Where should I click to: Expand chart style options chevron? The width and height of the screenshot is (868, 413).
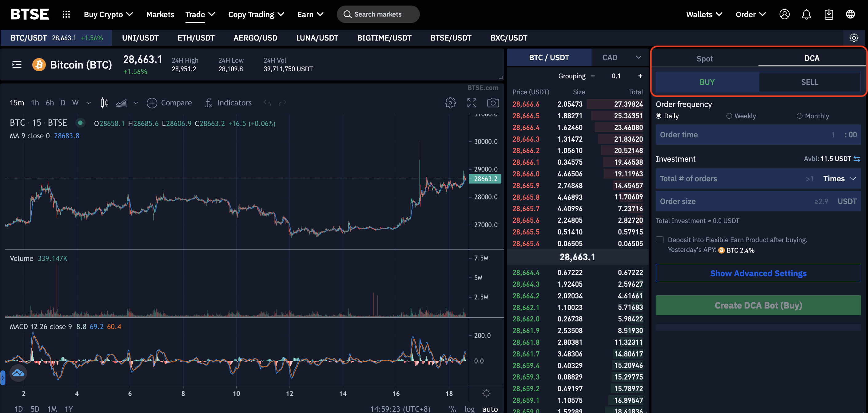[x=136, y=103]
